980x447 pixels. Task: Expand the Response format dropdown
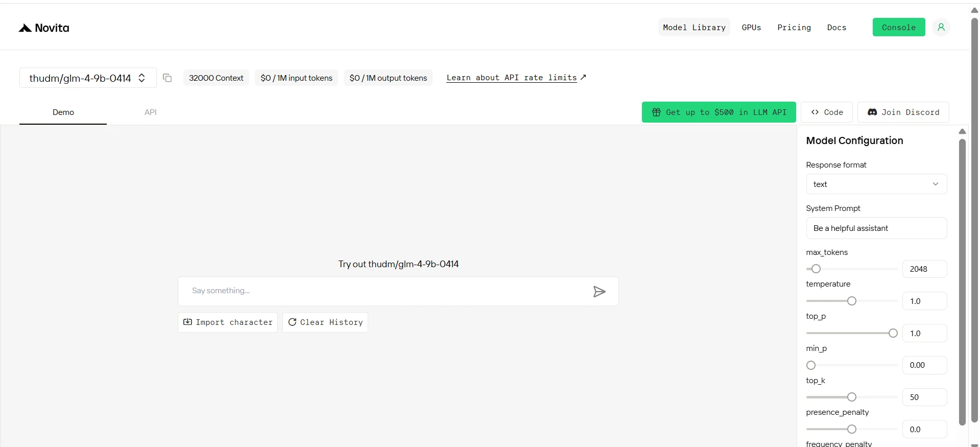pyautogui.click(x=876, y=184)
